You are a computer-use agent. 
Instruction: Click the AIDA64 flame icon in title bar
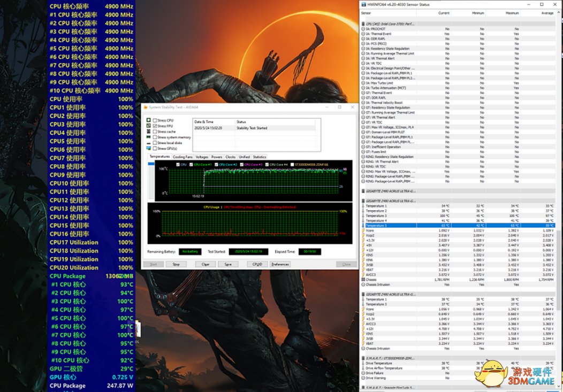pos(146,107)
